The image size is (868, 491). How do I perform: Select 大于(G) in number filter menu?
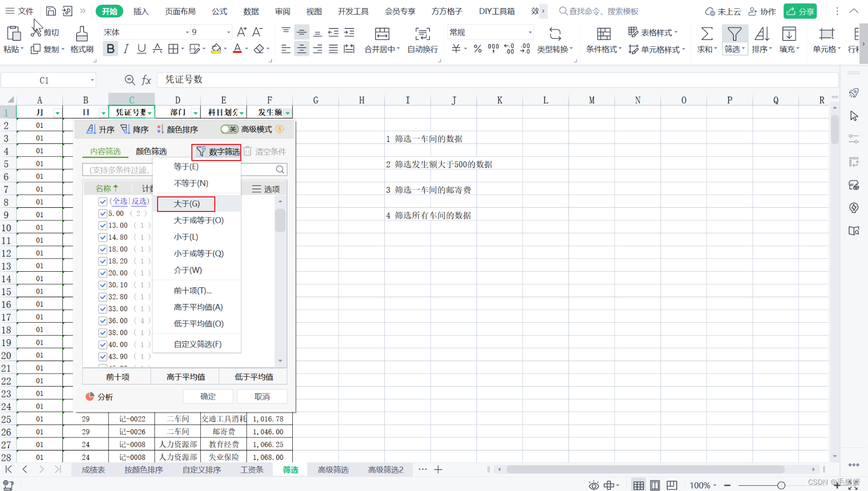pyautogui.click(x=187, y=204)
